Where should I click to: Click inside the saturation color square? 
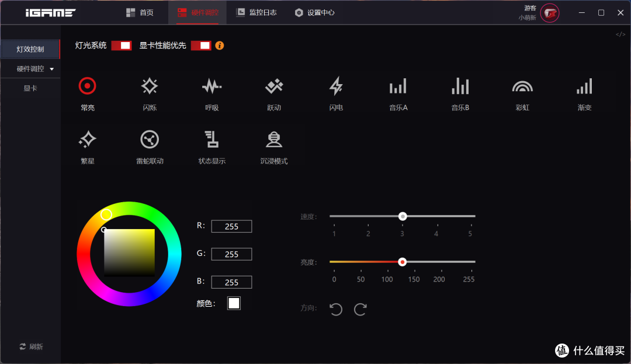click(129, 252)
